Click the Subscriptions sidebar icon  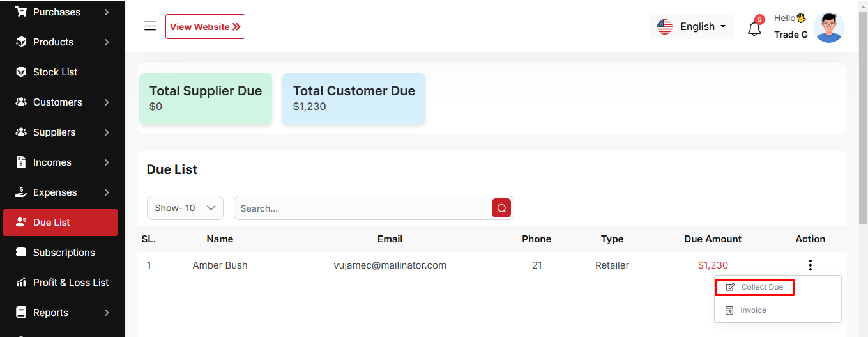coord(21,253)
